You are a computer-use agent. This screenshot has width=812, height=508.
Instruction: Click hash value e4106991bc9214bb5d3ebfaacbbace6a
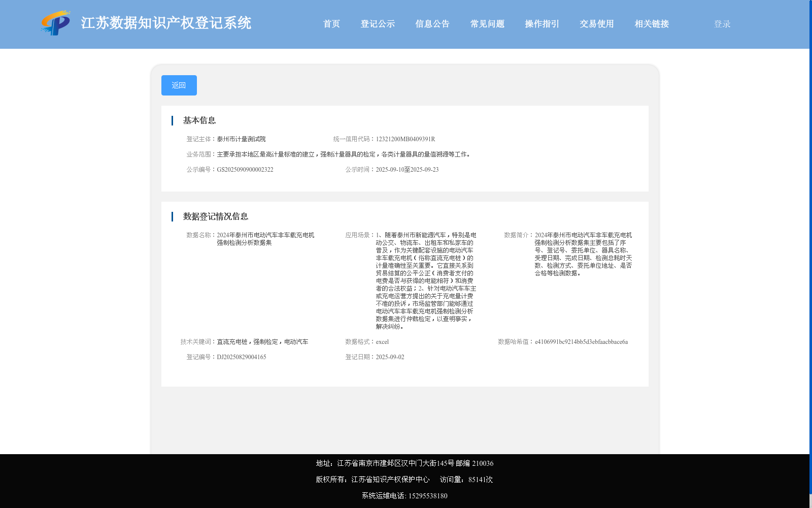[x=581, y=342]
